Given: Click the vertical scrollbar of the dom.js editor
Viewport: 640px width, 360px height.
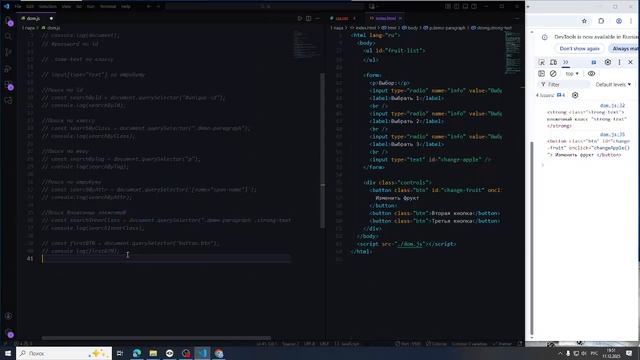Looking at the screenshot, I should [x=322, y=151].
